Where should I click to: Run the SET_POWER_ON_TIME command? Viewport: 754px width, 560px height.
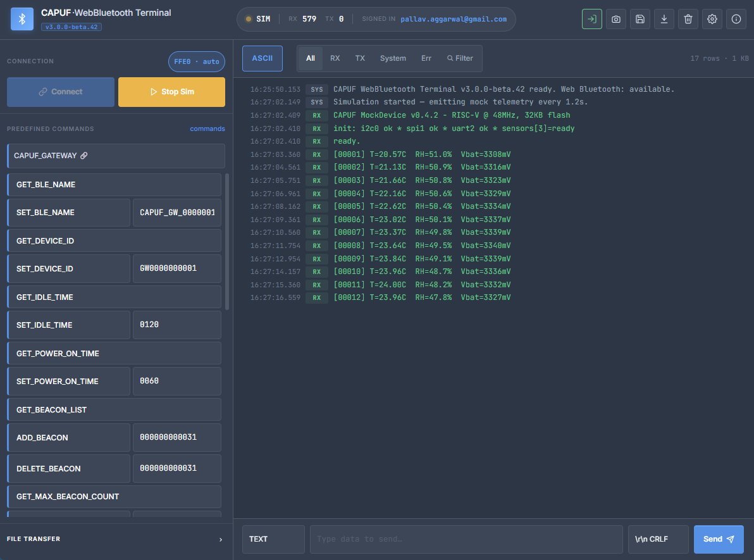69,382
